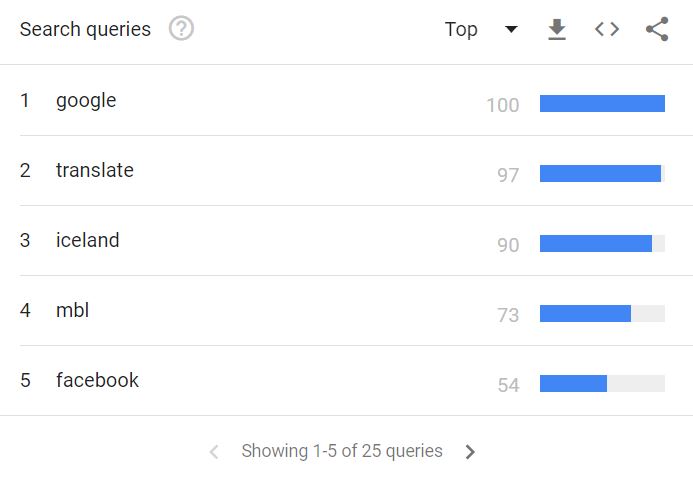This screenshot has width=693, height=481.
Task: Go to the previous page of queries
Action: [214, 452]
